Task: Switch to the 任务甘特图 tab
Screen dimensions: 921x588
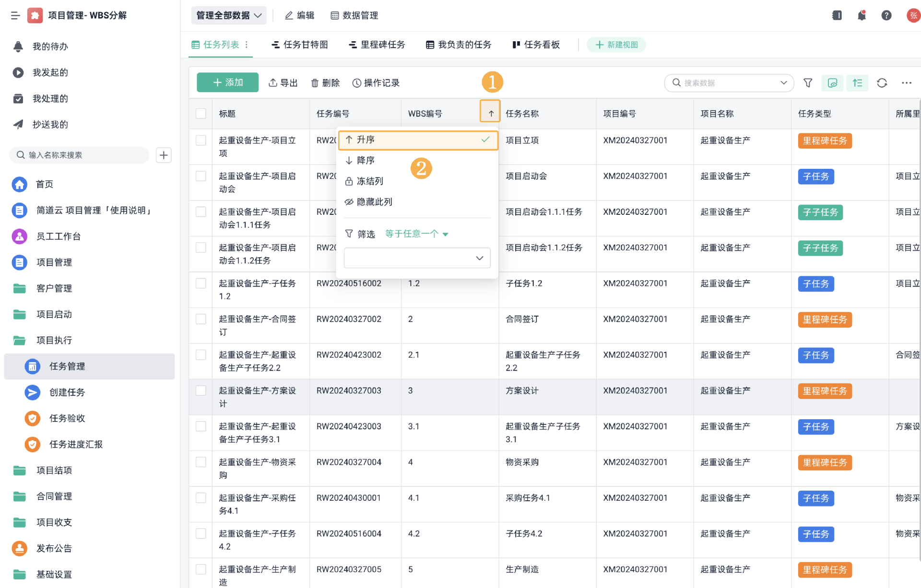Action: 300,45
